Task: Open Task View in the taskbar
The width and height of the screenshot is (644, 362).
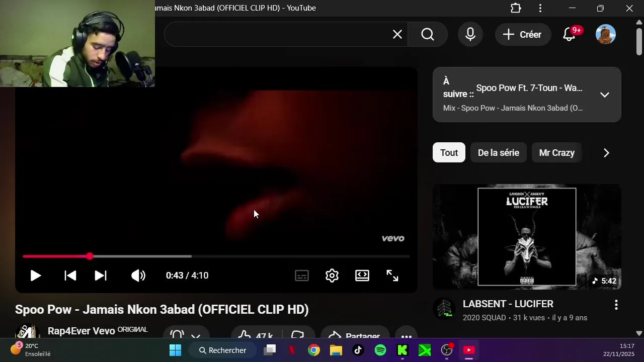Action: [x=270, y=350]
